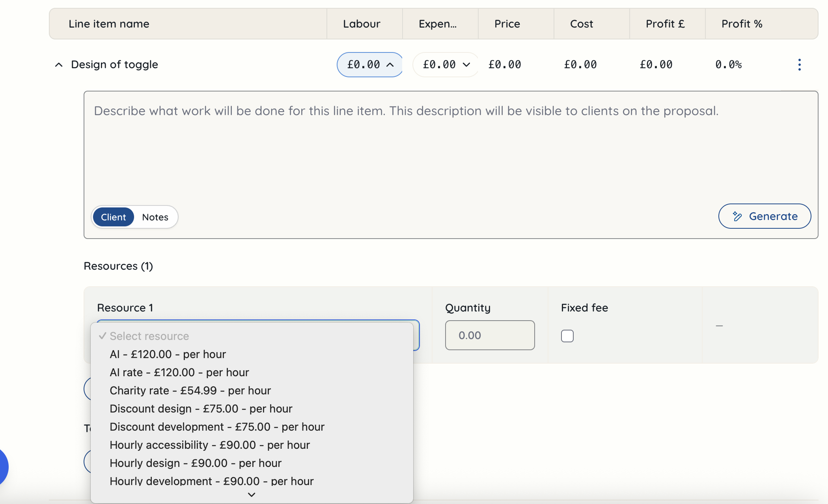The width and height of the screenshot is (828, 504).
Task: Open the Expenses field down chevron
Action: pos(466,64)
